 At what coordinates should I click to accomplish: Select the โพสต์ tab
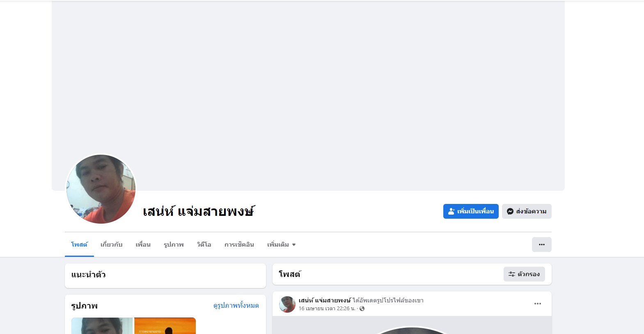point(79,245)
